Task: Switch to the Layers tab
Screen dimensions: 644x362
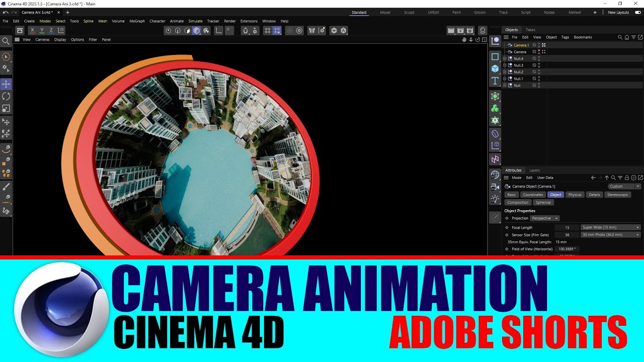Action: pyautogui.click(x=534, y=170)
